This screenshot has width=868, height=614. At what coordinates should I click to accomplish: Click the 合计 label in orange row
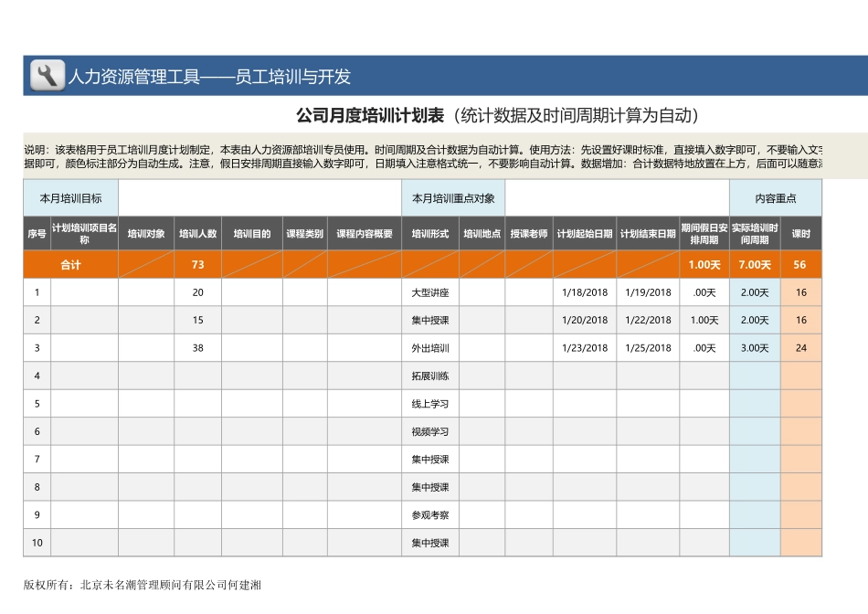tap(71, 265)
